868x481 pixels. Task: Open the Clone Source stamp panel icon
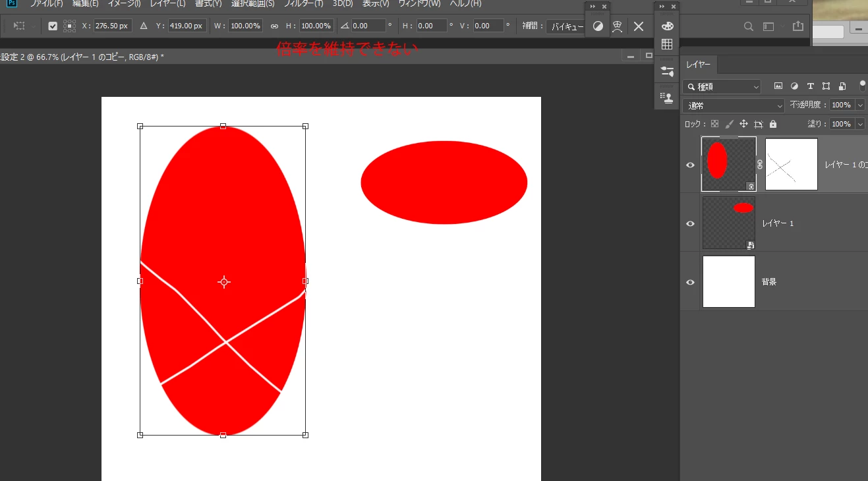(667, 98)
